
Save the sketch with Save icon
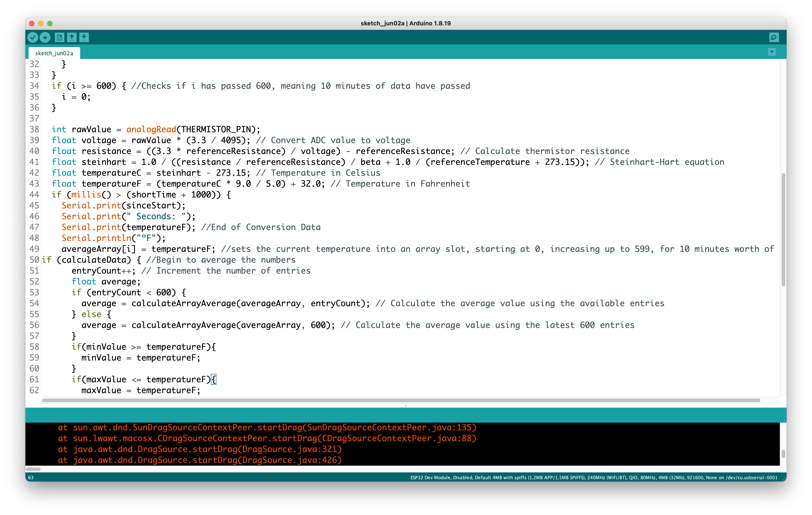pos(84,37)
